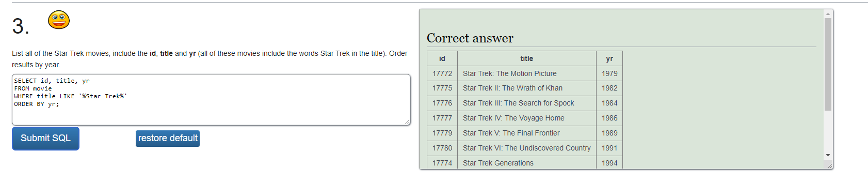Click the 'title' column header
Viewport: 868px width, 196px height.
coord(527,58)
